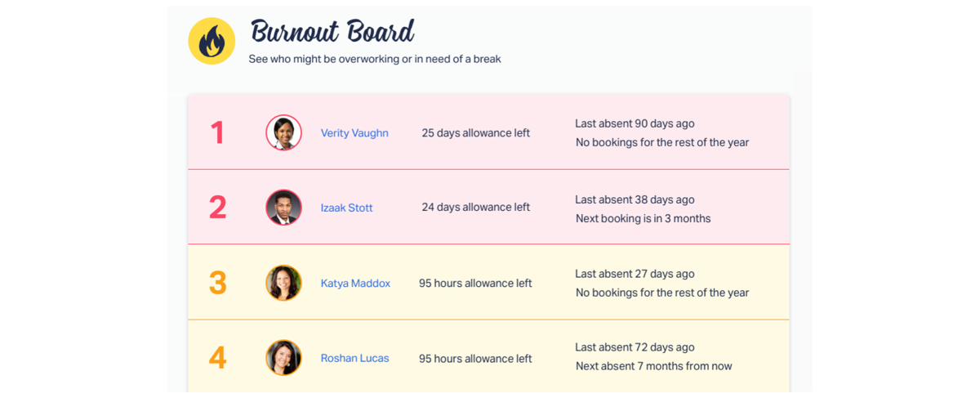The image size is (980, 398).
Task: Click rank number 4 badge
Action: 217,358
